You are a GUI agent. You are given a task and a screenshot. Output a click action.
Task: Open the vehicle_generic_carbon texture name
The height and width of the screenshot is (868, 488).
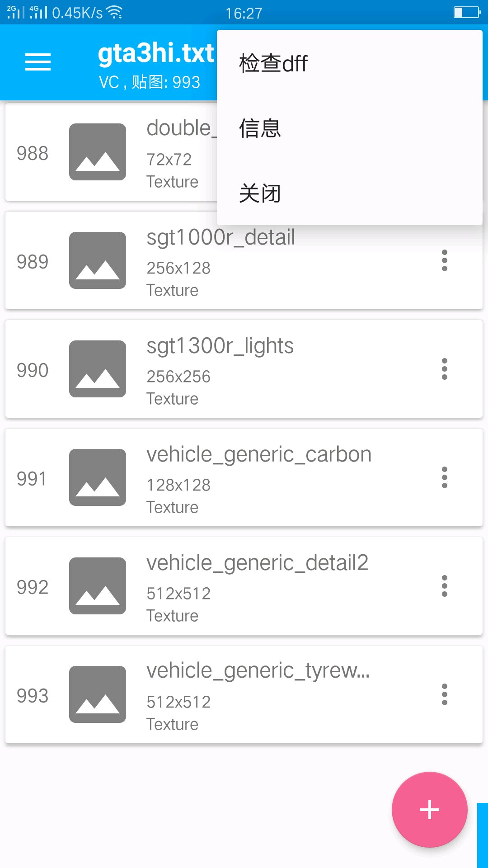[259, 454]
